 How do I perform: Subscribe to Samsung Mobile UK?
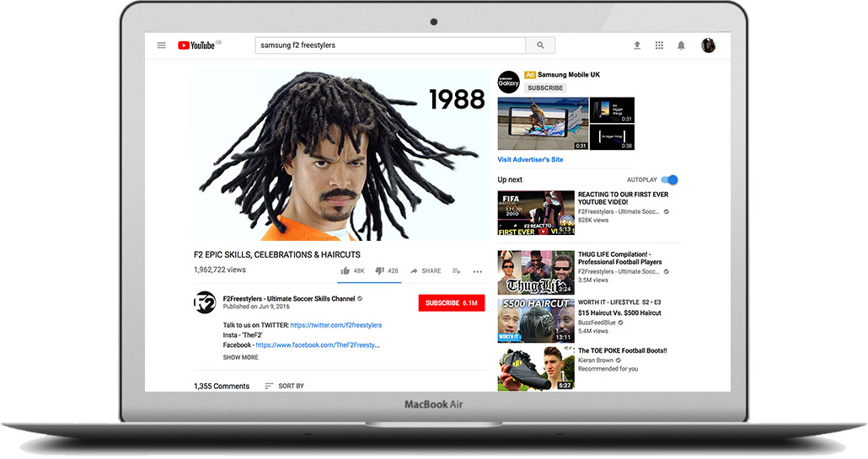pos(544,88)
